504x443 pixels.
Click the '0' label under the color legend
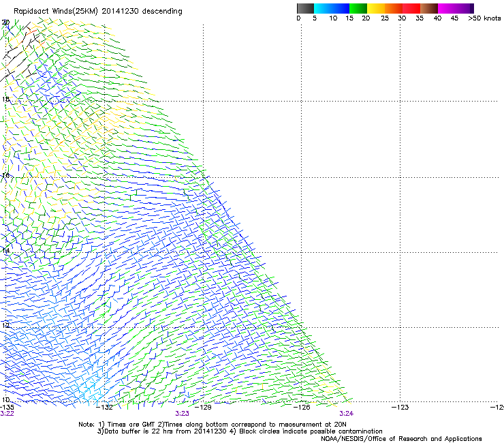click(x=298, y=18)
